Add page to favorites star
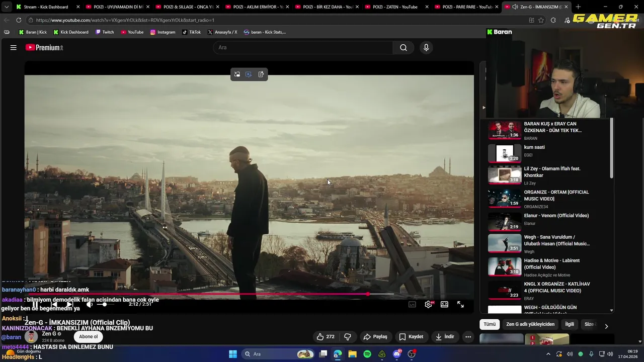 coord(541,20)
